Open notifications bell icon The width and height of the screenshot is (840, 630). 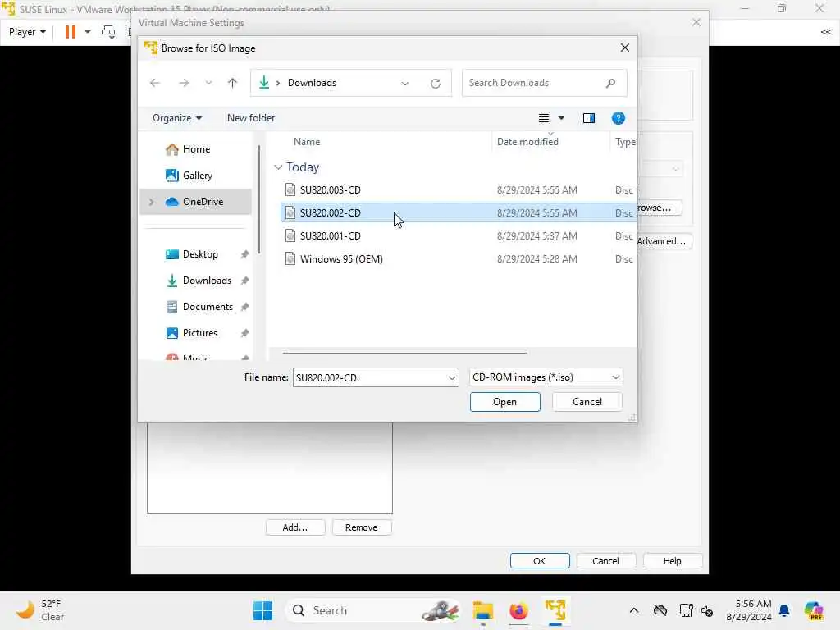click(x=784, y=610)
